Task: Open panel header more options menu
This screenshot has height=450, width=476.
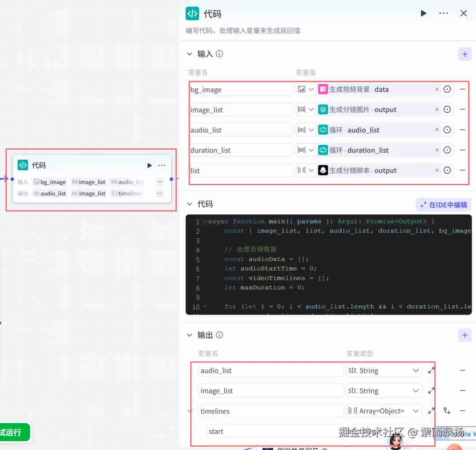Action: (x=443, y=13)
